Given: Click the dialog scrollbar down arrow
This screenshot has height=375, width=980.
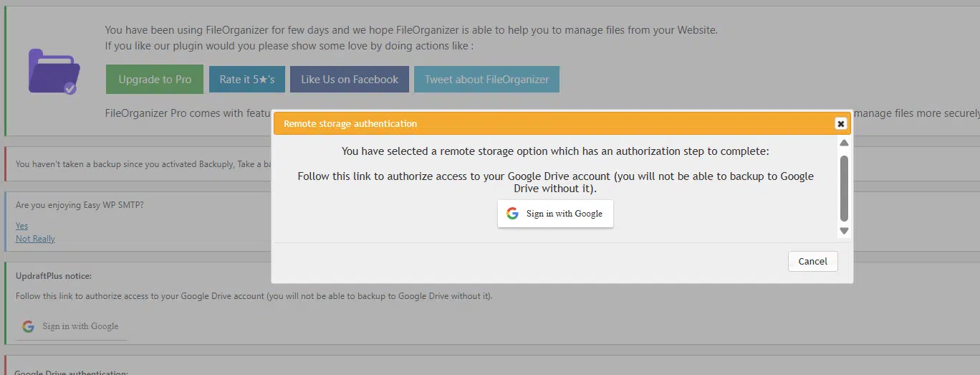Looking at the screenshot, I should point(844,231).
